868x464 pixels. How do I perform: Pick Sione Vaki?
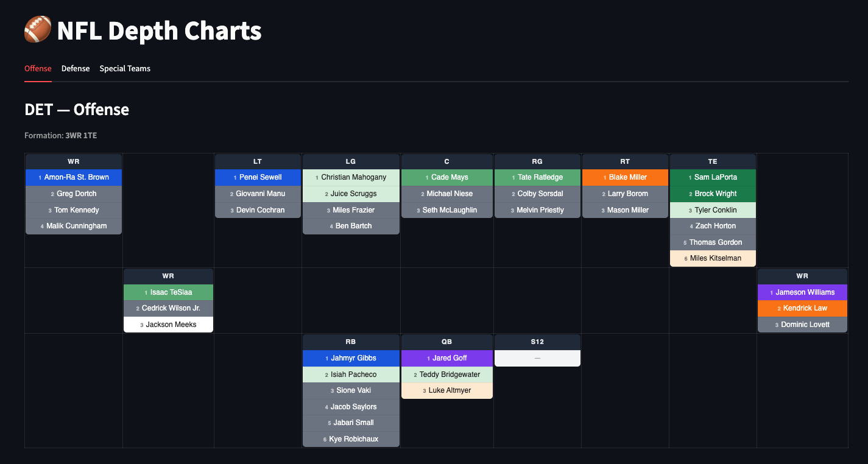351,390
